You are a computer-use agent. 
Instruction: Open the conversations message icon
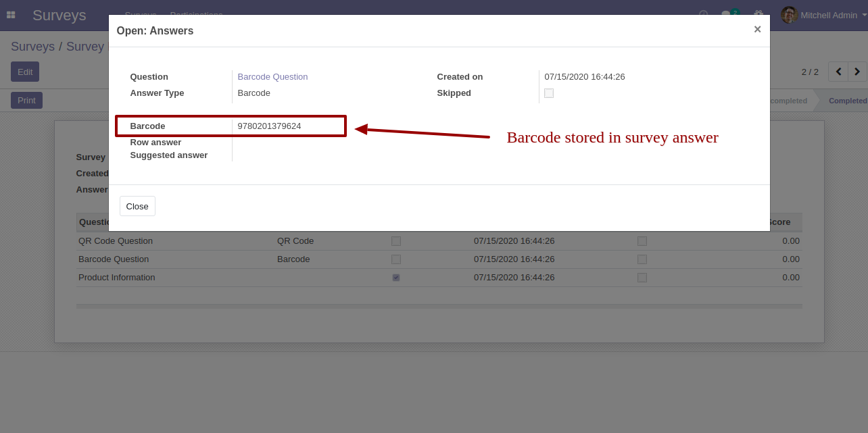pyautogui.click(x=727, y=15)
